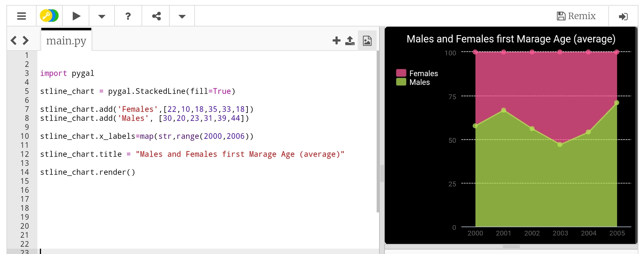Expand the run options dropdown arrow

point(102,16)
